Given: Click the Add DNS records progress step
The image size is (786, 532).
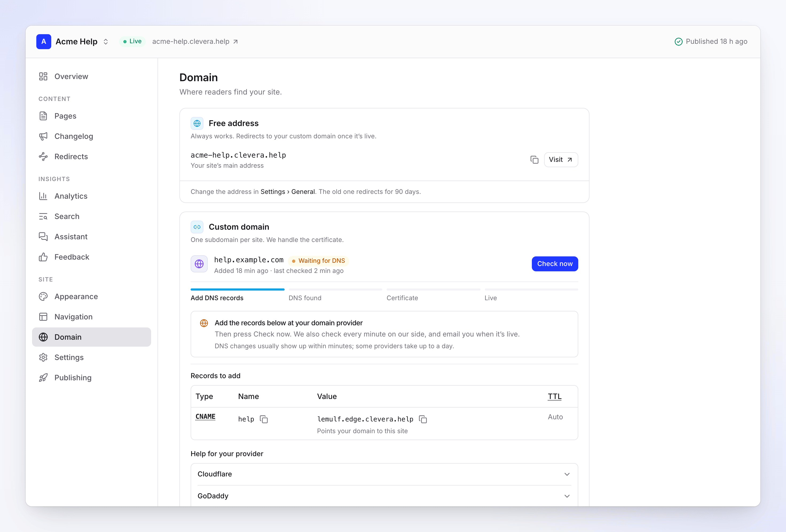Looking at the screenshot, I should coord(237,295).
